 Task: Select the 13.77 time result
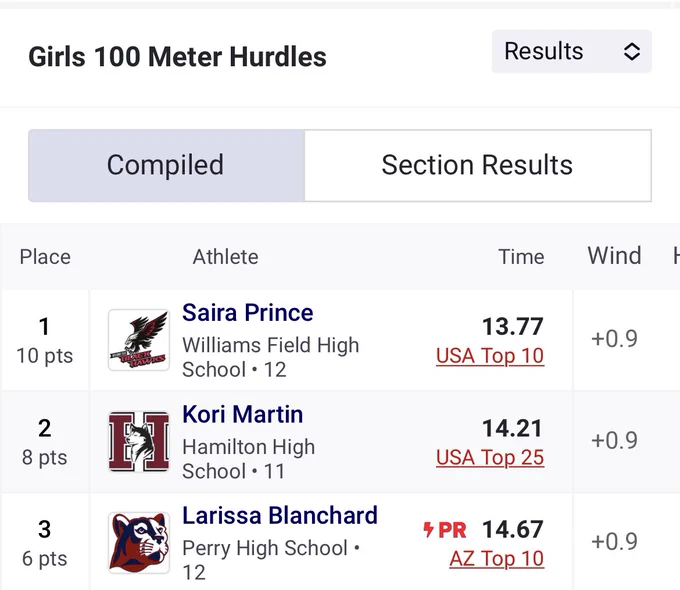pos(513,327)
